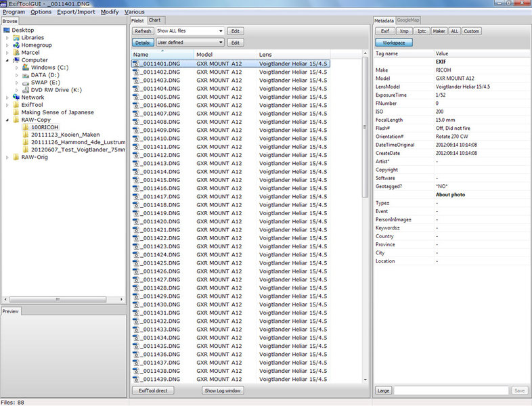Image resolution: width=532 pixels, height=406 pixels.
Task: Click the ExifTool direct button
Action: pyautogui.click(x=153, y=390)
